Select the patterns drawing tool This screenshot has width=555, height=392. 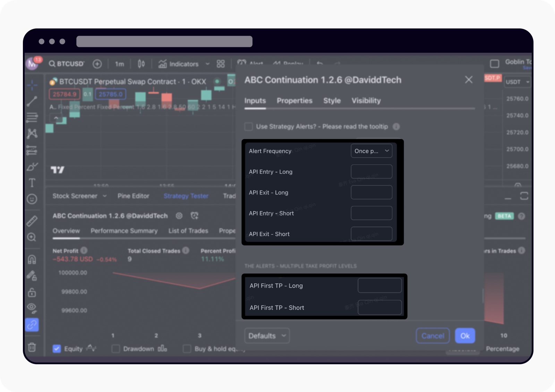point(32,134)
